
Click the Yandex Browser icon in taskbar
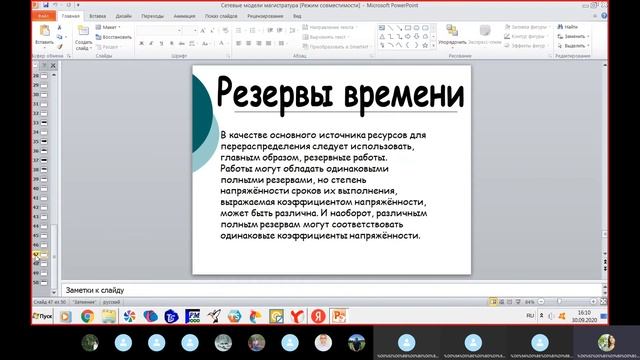pos(297,316)
